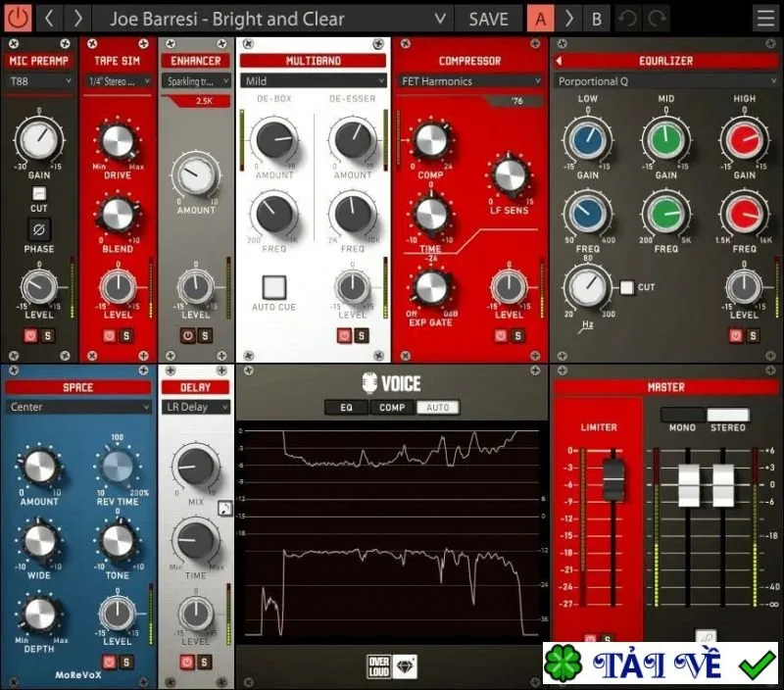Open the FET Harmonics compressor dropdown

(470, 81)
